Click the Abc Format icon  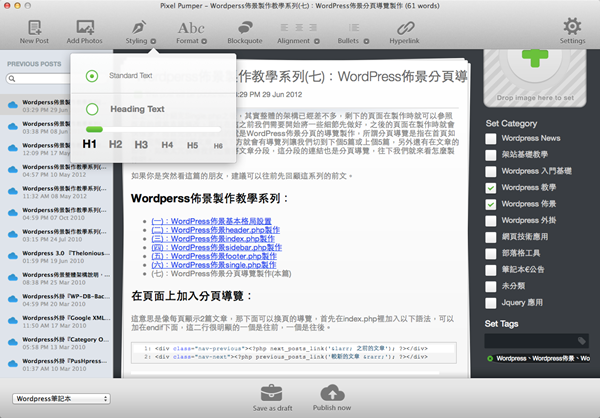(191, 28)
